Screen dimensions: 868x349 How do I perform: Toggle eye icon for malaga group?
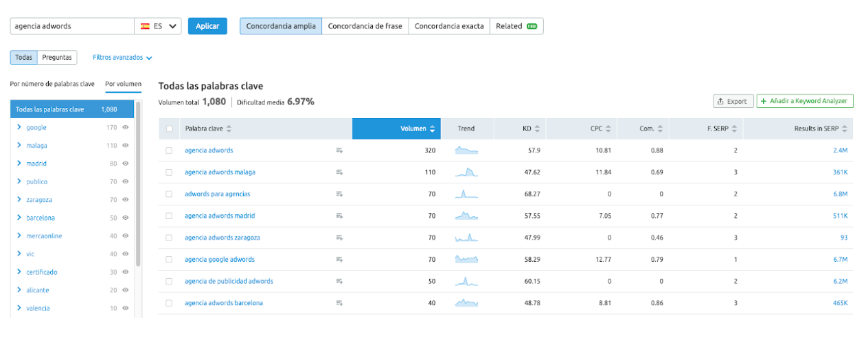126,146
